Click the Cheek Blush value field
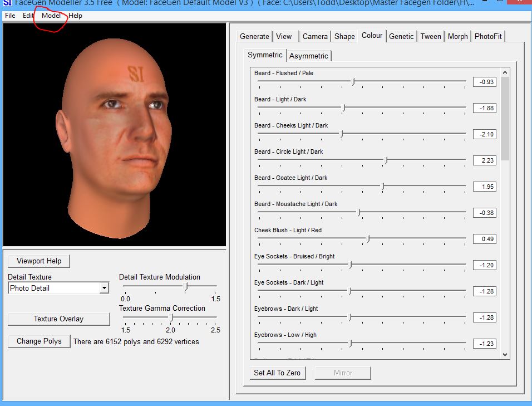 tap(484, 239)
